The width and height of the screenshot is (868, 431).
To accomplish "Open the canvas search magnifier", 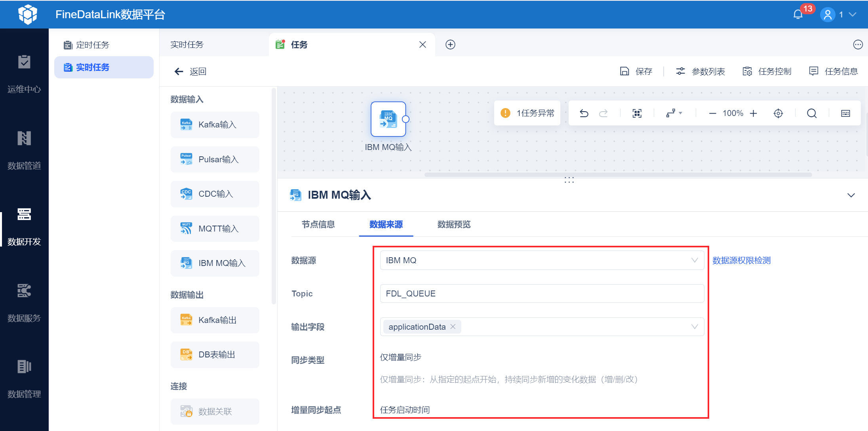I will (812, 114).
